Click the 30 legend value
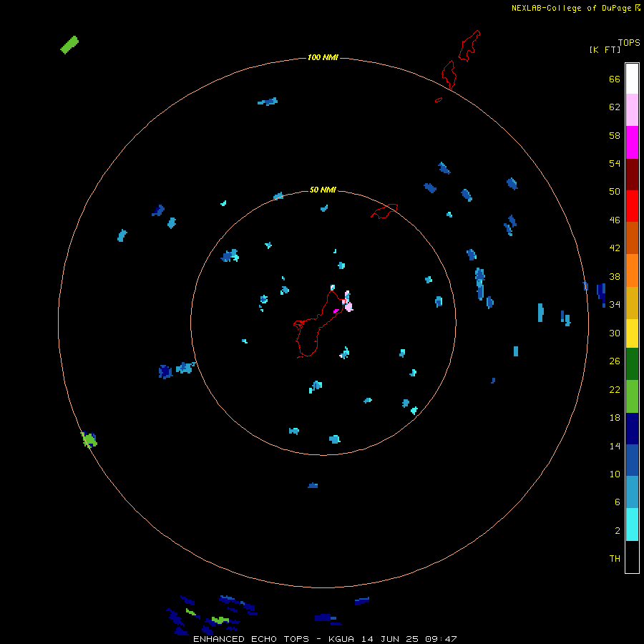This screenshot has height=644, width=644. click(615, 333)
